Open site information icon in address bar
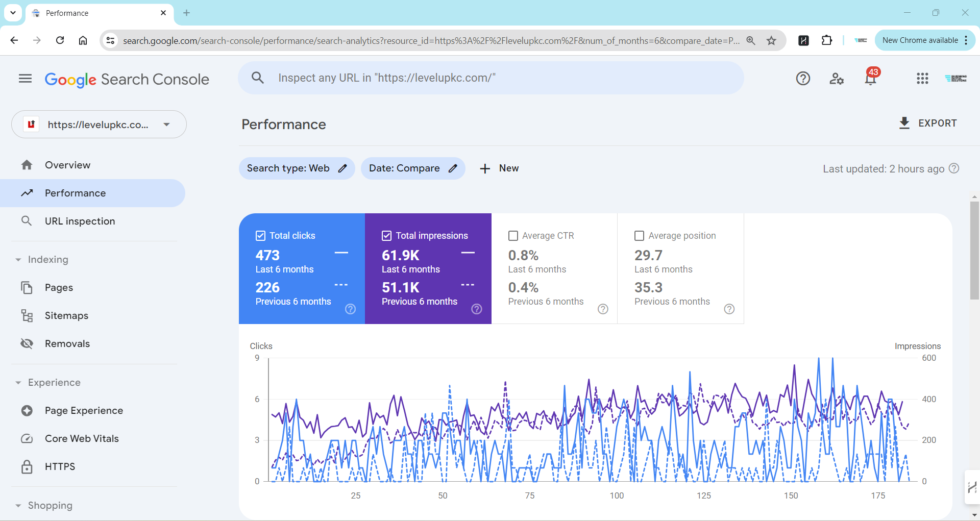This screenshot has width=980, height=521. (110, 40)
